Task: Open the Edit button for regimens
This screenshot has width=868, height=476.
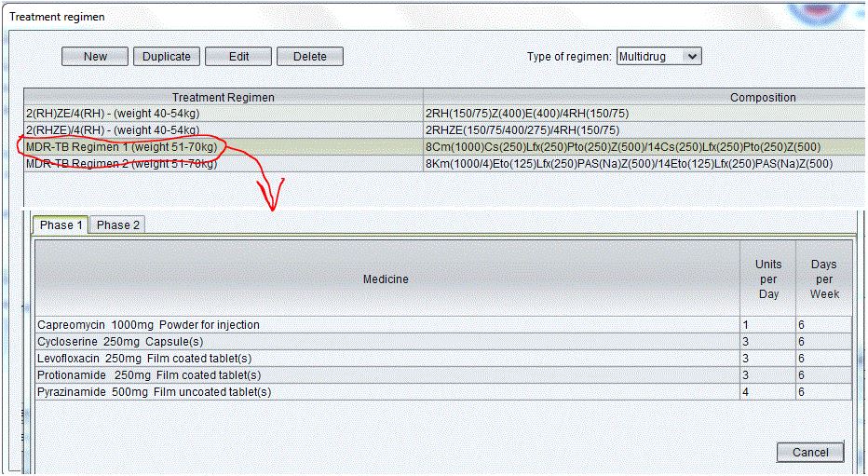Action: point(238,57)
